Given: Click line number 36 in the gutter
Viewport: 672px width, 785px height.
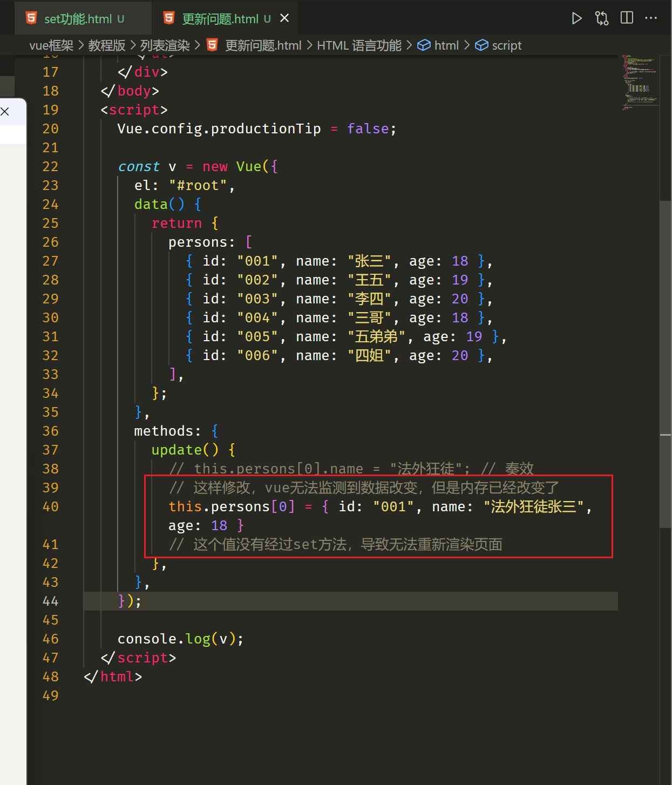Looking at the screenshot, I should (x=50, y=431).
